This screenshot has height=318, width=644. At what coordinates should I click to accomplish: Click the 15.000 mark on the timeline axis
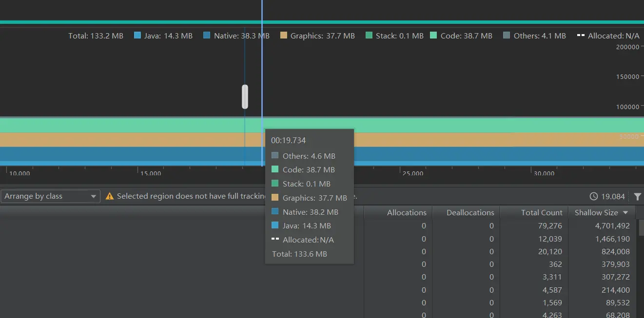coord(151,173)
